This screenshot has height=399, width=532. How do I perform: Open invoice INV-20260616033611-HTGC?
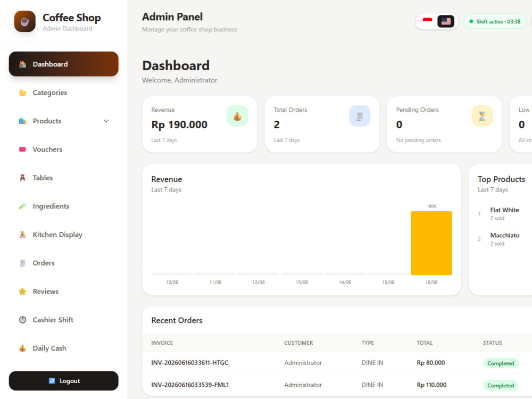tap(190, 363)
